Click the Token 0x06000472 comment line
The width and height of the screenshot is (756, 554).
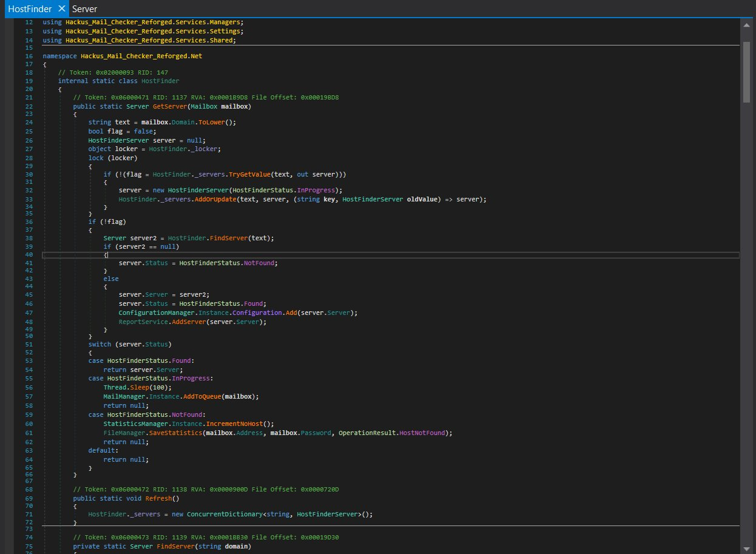pyautogui.click(x=206, y=489)
